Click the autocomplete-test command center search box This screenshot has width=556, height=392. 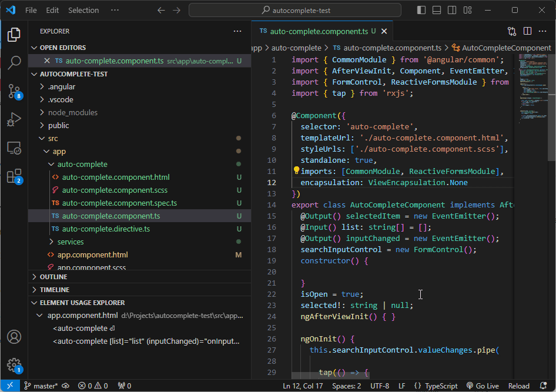(295, 10)
